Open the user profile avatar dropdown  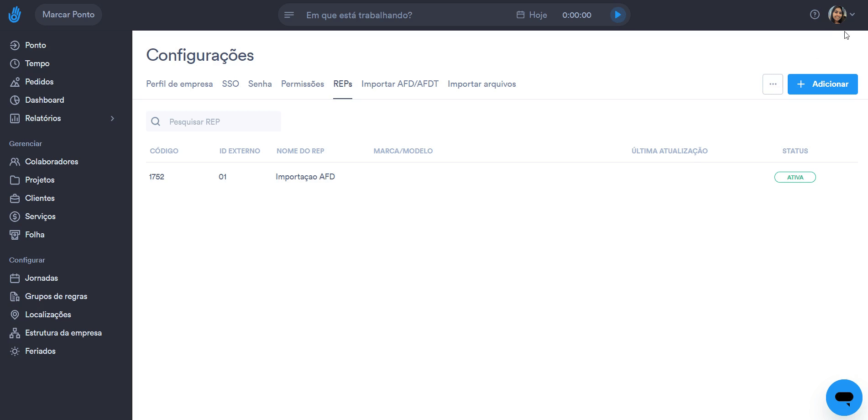(841, 15)
